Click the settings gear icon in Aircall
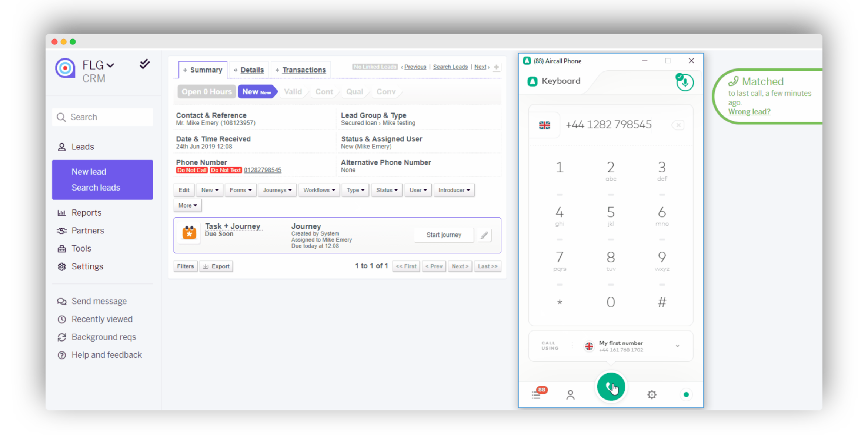This screenshot has width=868, height=444. (x=651, y=395)
